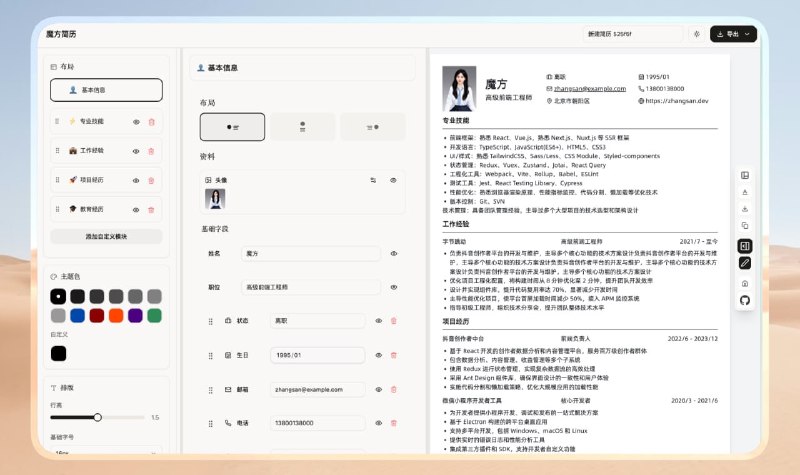Open the 导出 export dropdown
Image resolution: width=800 pixels, height=475 pixels.
733,34
